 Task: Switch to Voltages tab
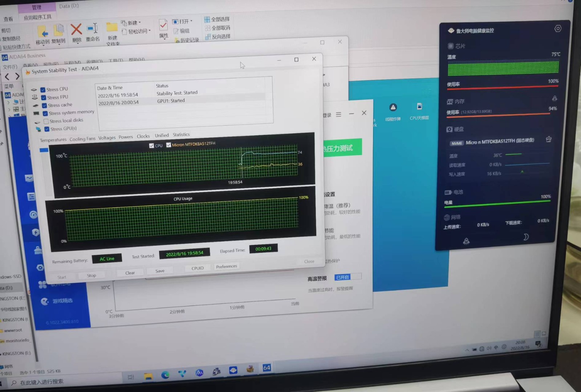(x=107, y=138)
